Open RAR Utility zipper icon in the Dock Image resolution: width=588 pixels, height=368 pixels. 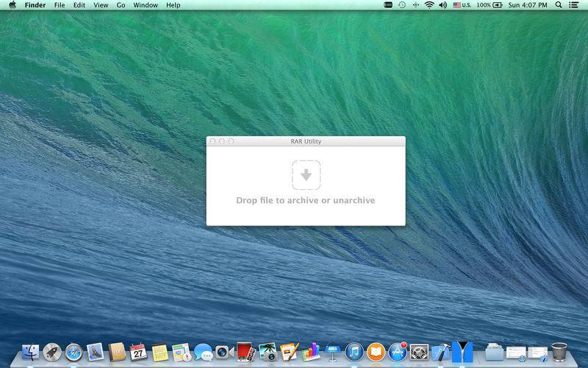point(462,352)
